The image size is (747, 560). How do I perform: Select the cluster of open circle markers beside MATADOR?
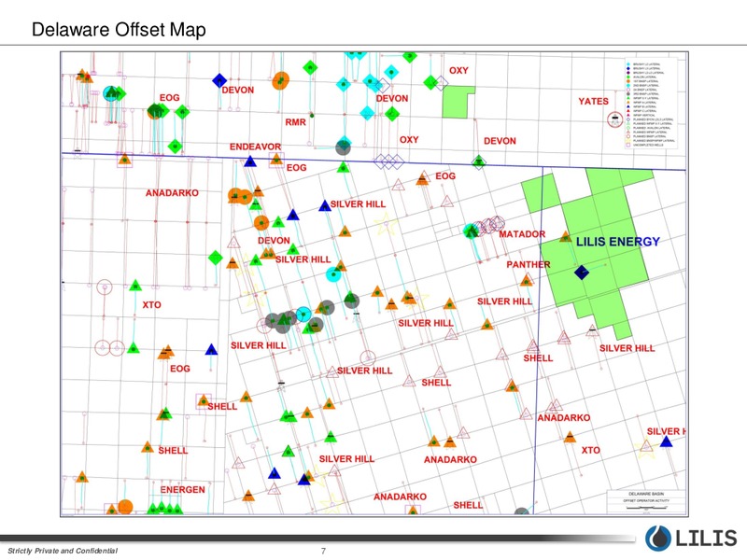click(490, 226)
